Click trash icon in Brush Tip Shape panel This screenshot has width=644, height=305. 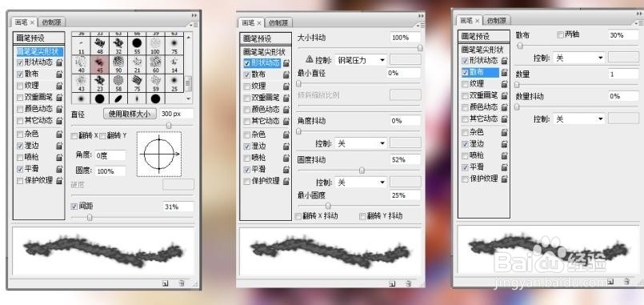tap(181, 283)
